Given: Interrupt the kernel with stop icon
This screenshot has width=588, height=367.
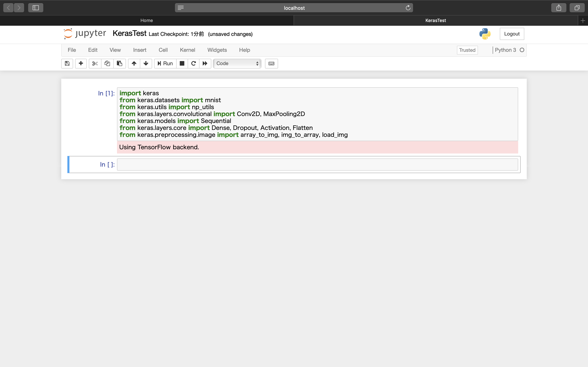Looking at the screenshot, I should coord(182,63).
